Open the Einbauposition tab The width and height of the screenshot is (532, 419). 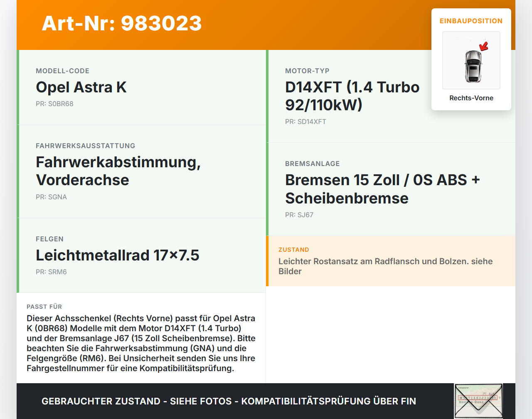coord(471,21)
